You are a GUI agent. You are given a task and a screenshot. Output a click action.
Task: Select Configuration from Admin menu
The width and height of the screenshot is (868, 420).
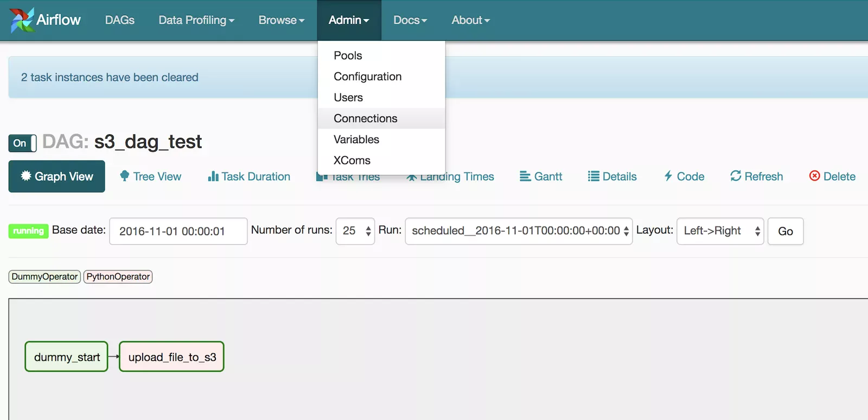point(381,77)
